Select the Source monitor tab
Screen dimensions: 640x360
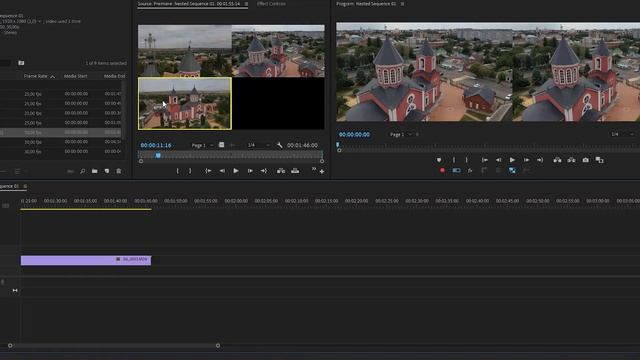point(189,4)
